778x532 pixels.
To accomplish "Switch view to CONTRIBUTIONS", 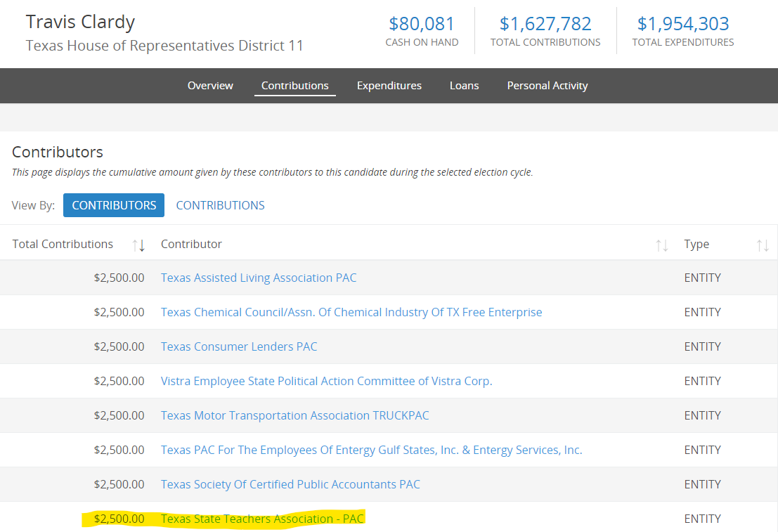I will 220,205.
